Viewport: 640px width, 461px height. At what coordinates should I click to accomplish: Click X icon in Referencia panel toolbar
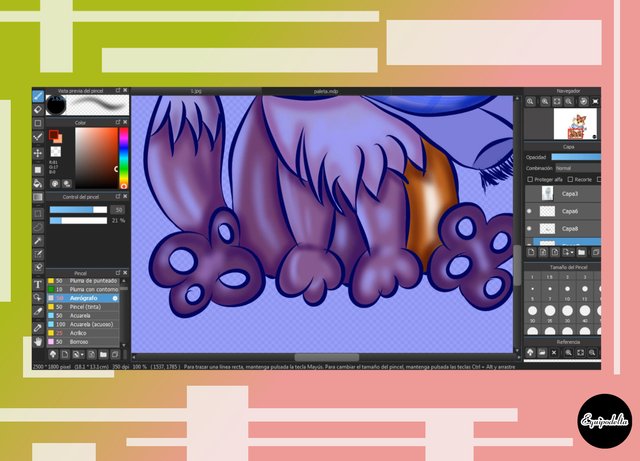click(554, 352)
